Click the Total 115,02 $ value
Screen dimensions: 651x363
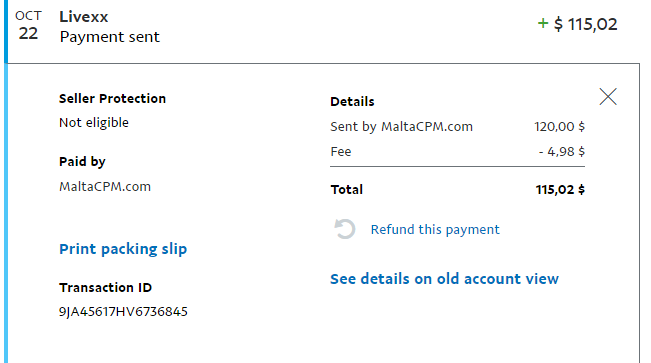(560, 190)
